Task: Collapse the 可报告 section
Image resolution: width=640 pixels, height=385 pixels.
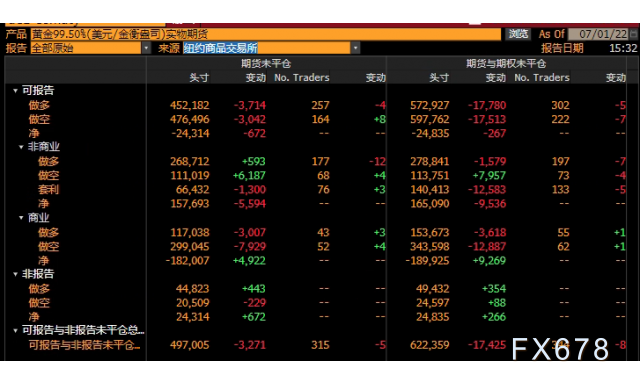Action: pyautogui.click(x=15, y=91)
